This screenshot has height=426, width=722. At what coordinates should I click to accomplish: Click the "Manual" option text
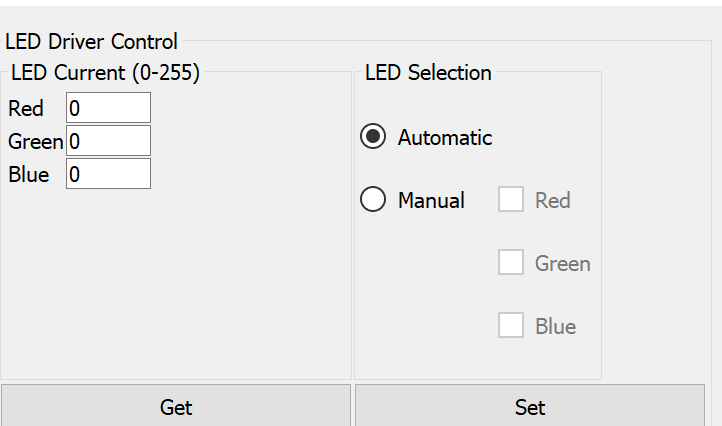point(431,200)
